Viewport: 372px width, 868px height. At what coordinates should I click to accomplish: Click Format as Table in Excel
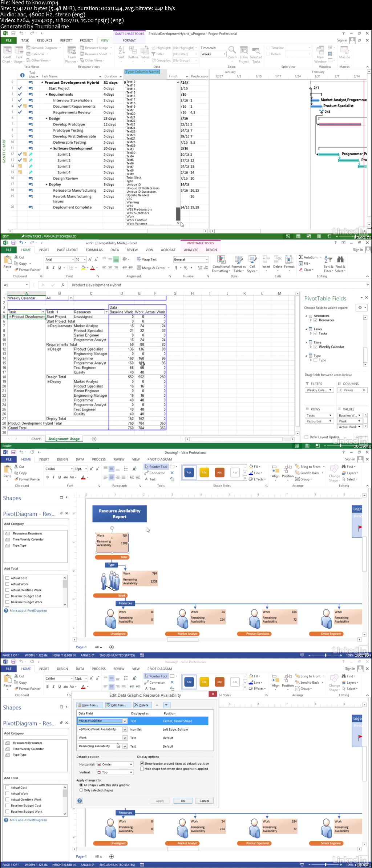[x=238, y=264]
